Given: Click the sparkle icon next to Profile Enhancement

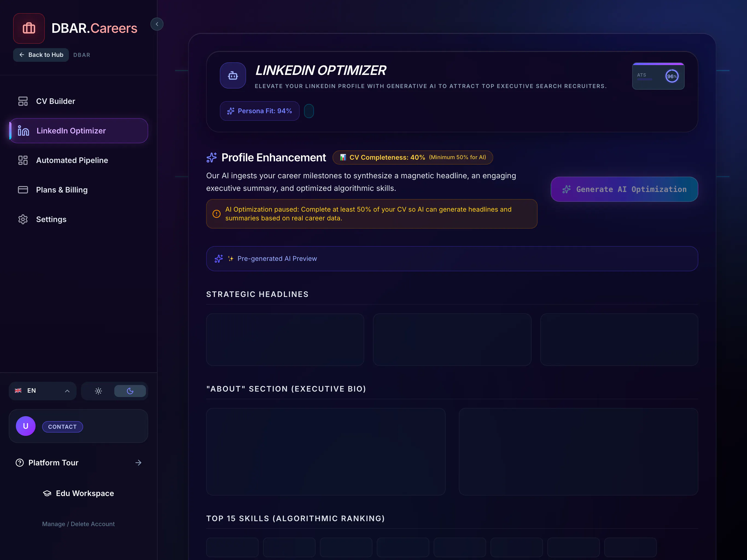Looking at the screenshot, I should click(x=211, y=157).
